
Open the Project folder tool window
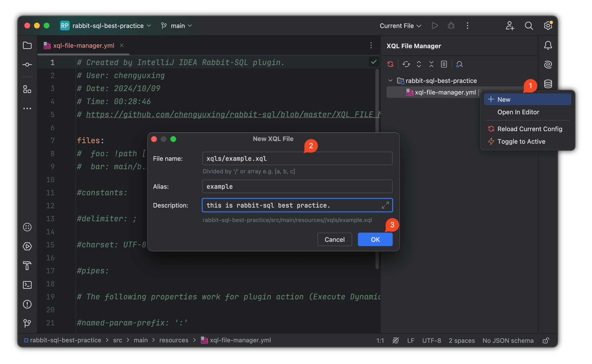27,45
